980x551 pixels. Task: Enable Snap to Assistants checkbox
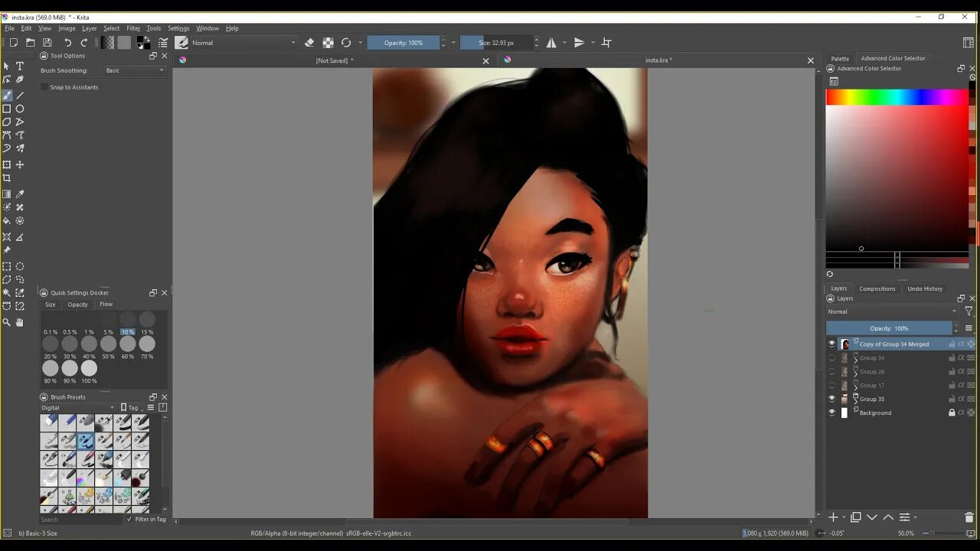44,87
